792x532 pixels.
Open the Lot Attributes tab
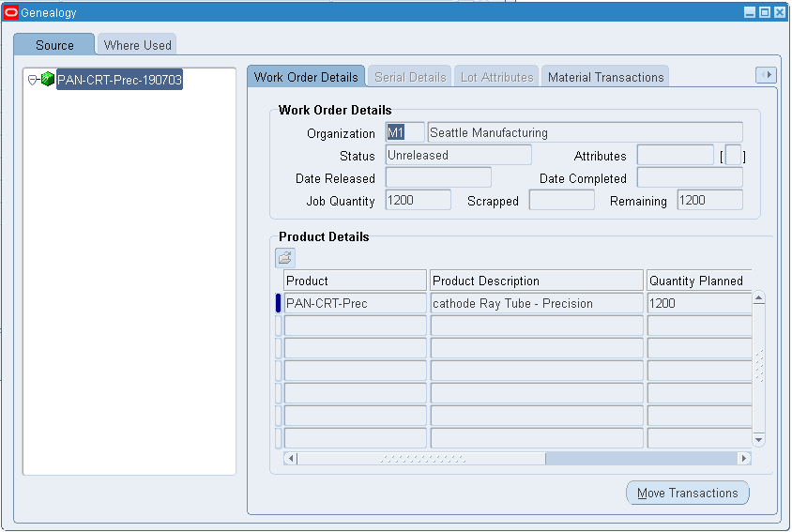497,77
